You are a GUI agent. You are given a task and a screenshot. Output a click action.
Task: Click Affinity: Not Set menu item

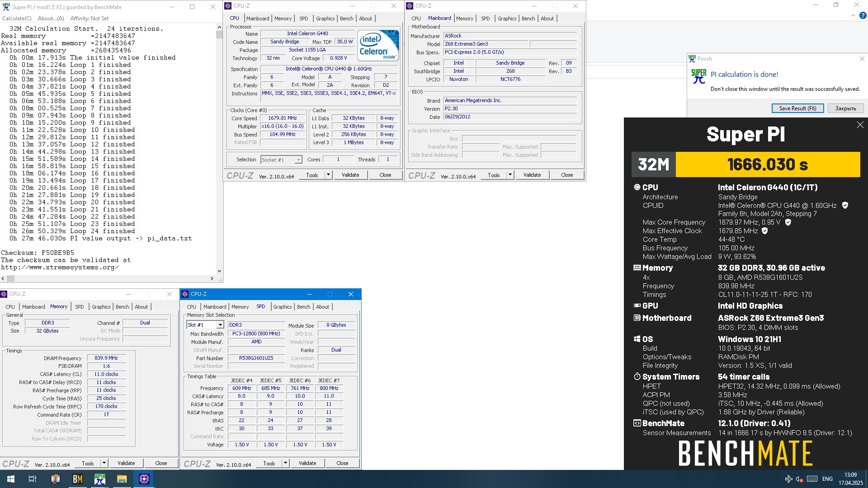pyautogui.click(x=90, y=19)
